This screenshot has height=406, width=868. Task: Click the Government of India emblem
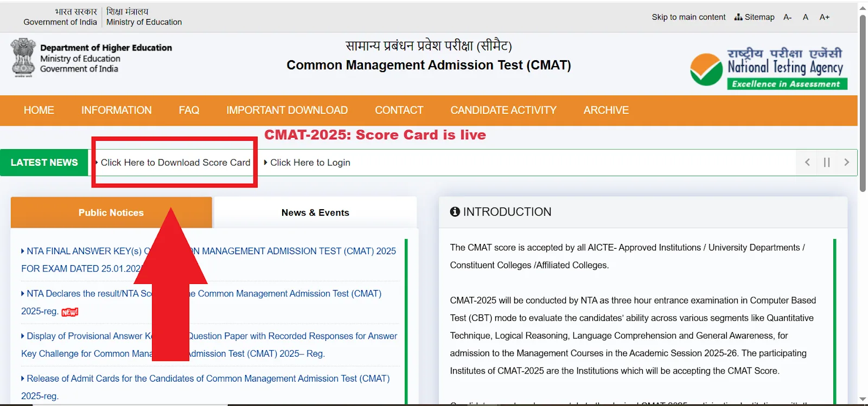23,57
